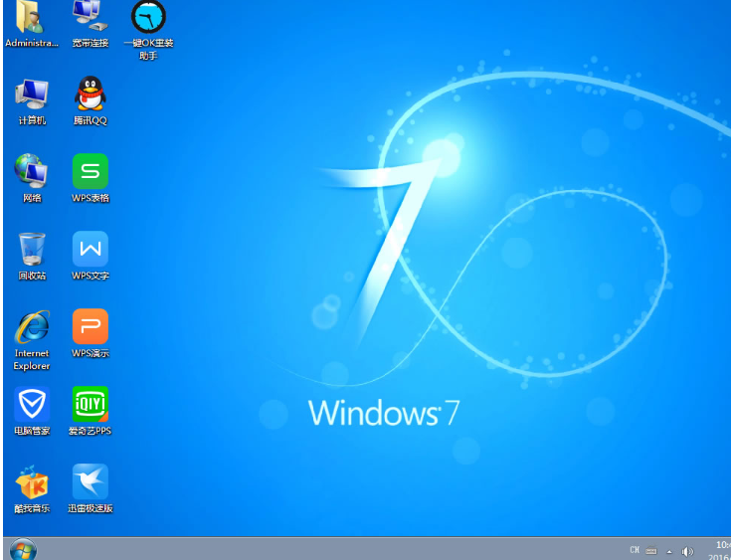
Task: Select the 电脑管家 shield icon
Action: [x=32, y=405]
